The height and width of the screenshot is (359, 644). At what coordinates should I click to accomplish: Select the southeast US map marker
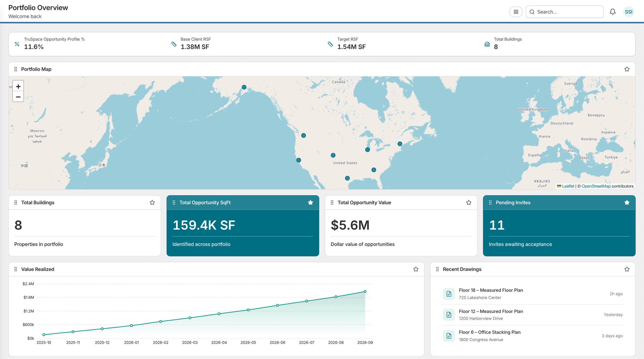pyautogui.click(x=374, y=170)
